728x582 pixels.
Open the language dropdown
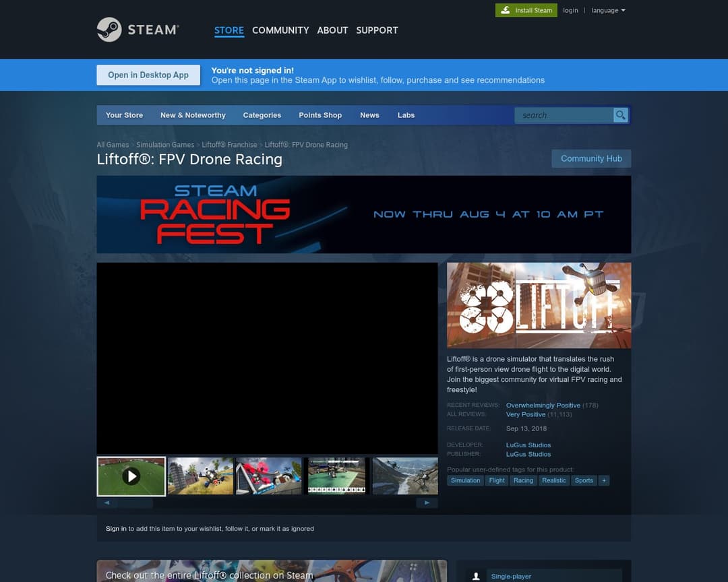click(x=608, y=10)
